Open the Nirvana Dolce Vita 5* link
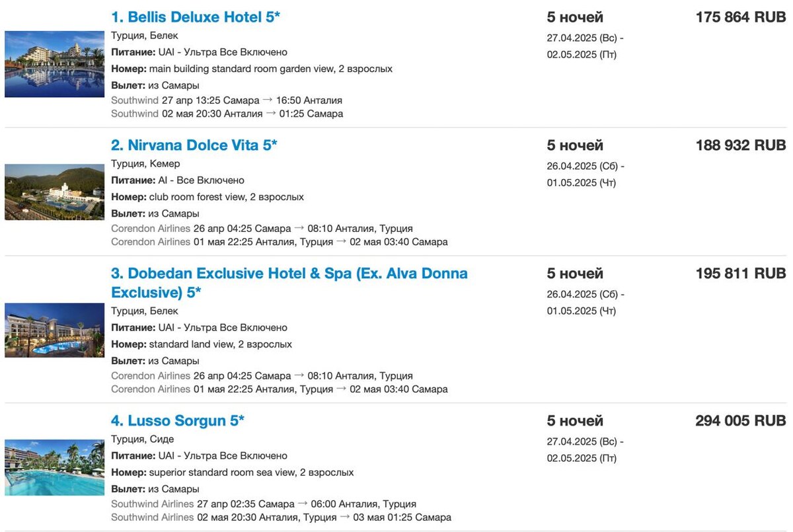Screen dimensions: 793x532 click(194, 145)
